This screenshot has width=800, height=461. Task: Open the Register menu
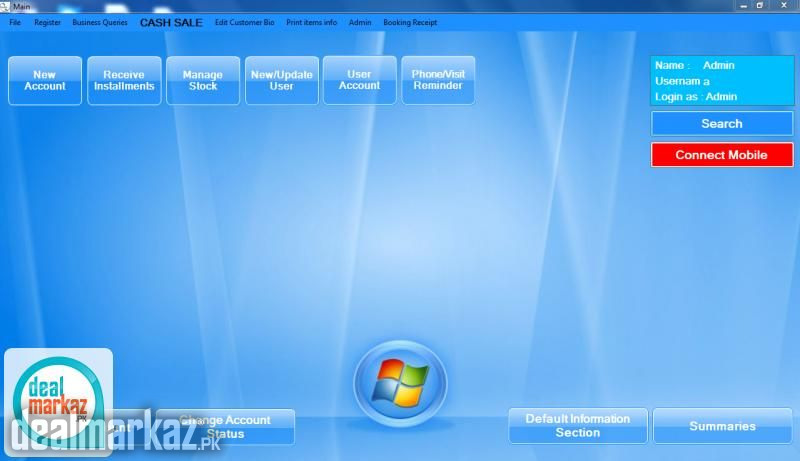click(47, 22)
